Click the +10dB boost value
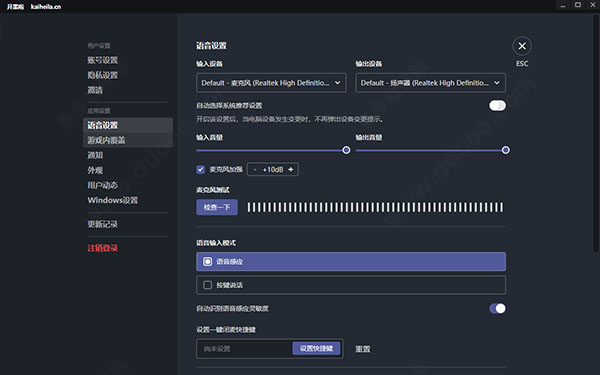 [273, 170]
